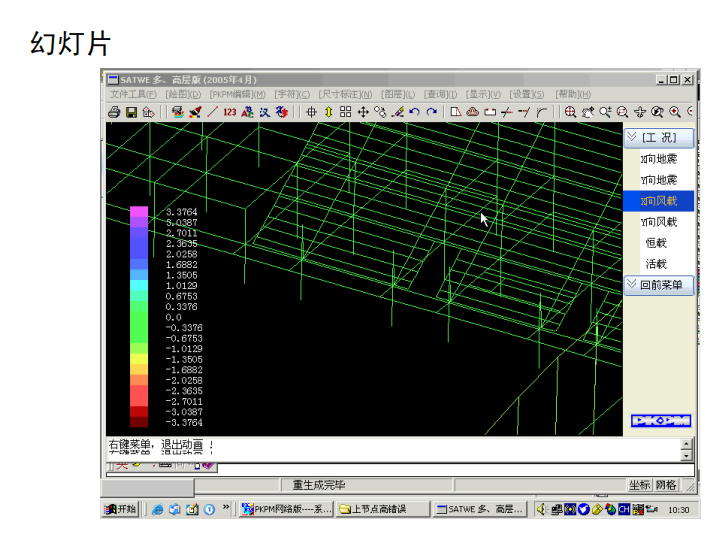Select Y向地震 load case
The height and width of the screenshot is (536, 717).
[658, 180]
